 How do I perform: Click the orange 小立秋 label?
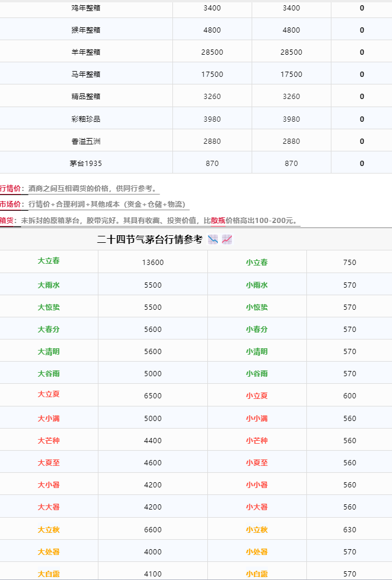[x=257, y=530]
